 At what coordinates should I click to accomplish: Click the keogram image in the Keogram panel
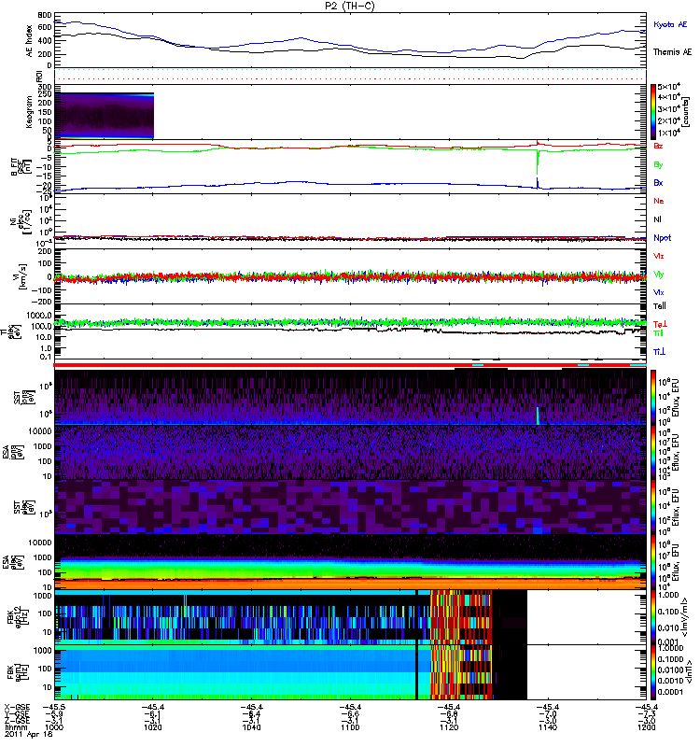pyautogui.click(x=105, y=116)
